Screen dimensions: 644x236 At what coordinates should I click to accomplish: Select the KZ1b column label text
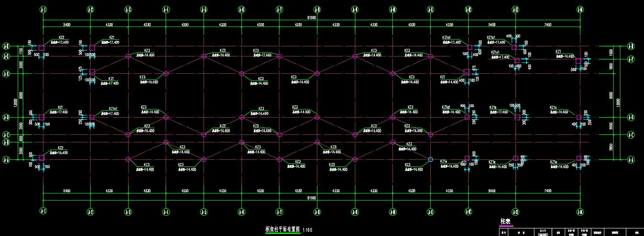493,107
